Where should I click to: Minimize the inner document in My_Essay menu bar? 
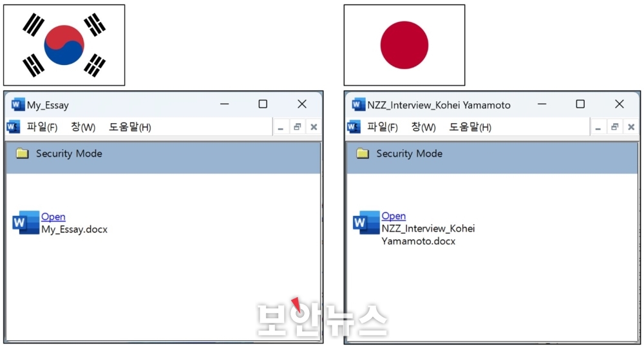click(x=281, y=128)
